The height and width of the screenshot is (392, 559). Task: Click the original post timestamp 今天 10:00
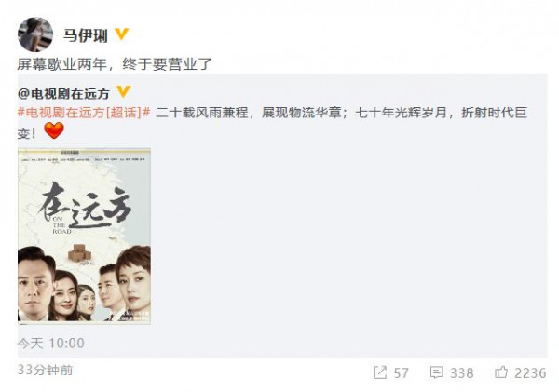pyautogui.click(x=51, y=344)
